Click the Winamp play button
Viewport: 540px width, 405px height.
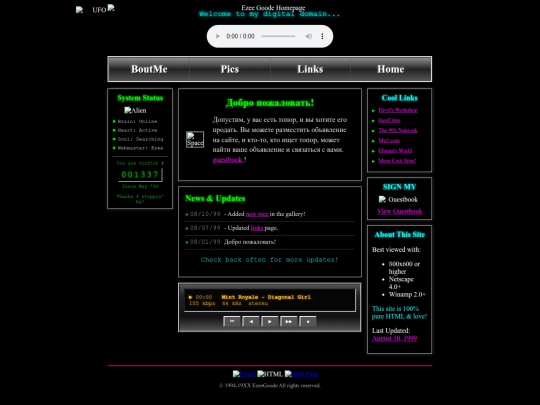pyautogui.click(x=270, y=321)
